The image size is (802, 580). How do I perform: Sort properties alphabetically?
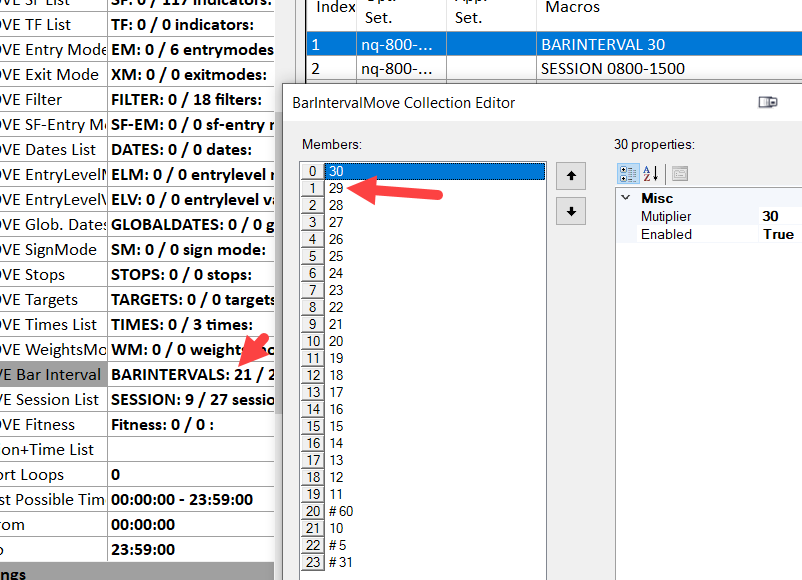click(650, 173)
